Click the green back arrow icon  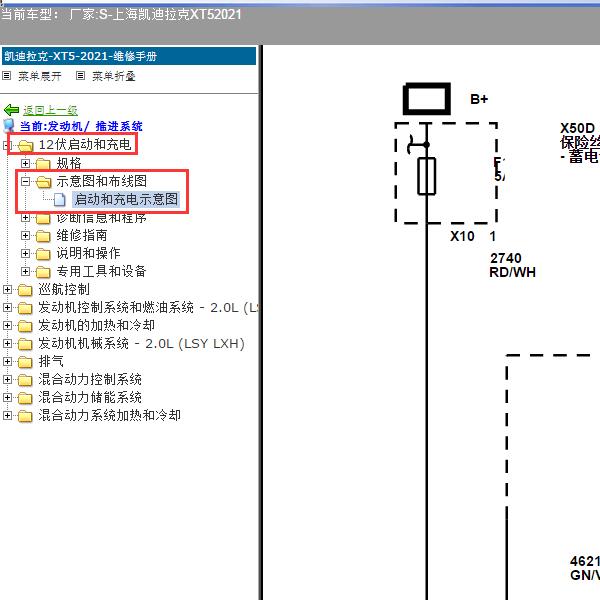11,110
